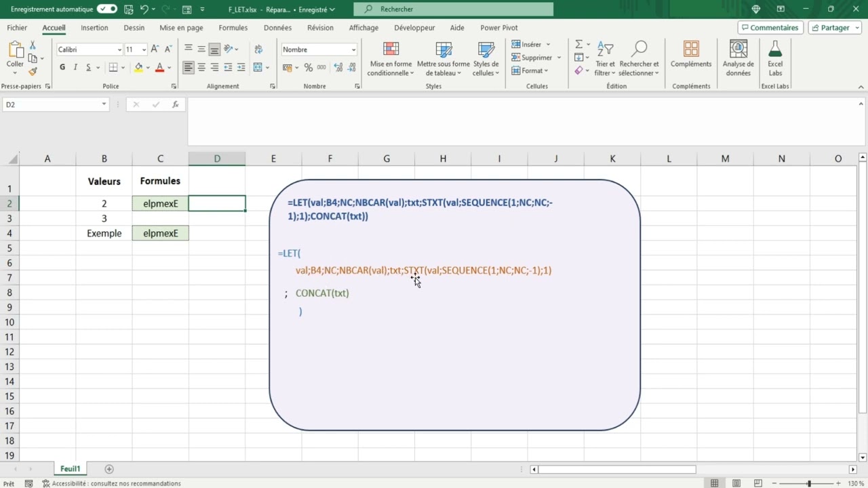868x488 pixels.
Task: Toggle Enregistrement automatique switch
Action: pyautogui.click(x=106, y=9)
